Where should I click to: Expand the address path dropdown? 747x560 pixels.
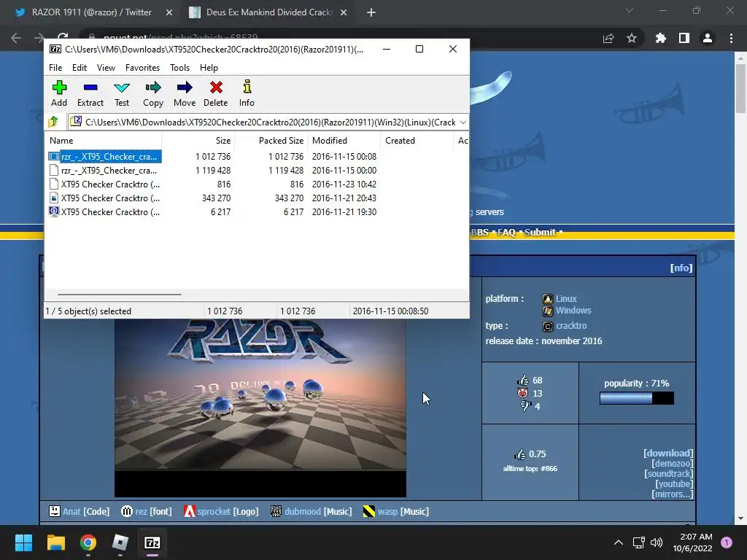tap(463, 122)
